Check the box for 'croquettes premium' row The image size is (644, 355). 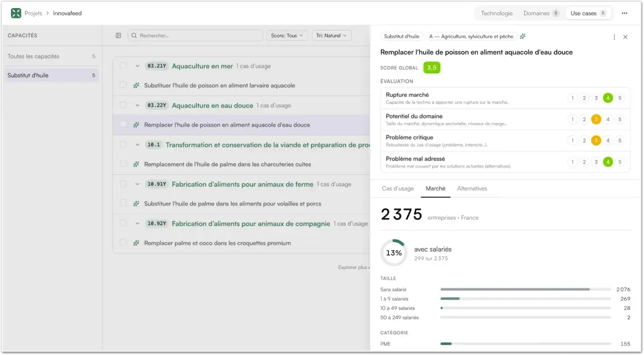[123, 242]
